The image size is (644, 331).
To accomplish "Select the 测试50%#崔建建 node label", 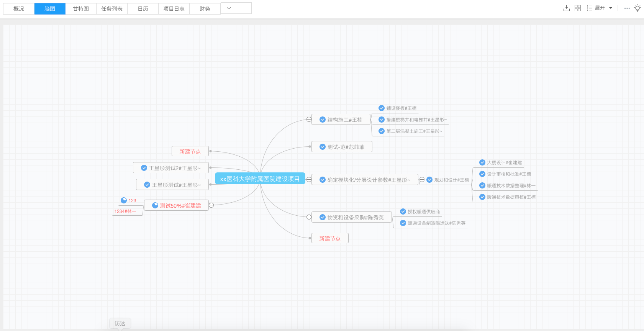I will [x=180, y=206].
